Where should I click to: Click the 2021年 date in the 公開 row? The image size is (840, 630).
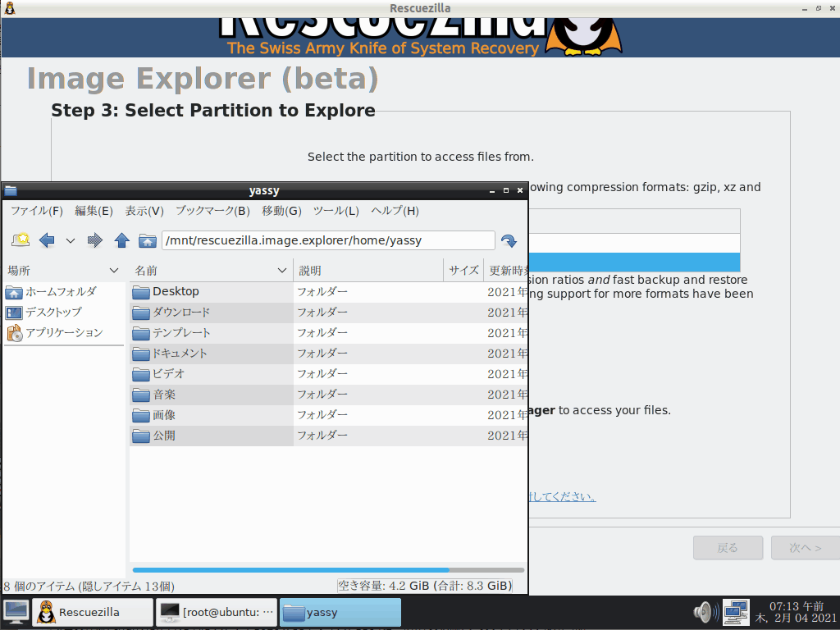click(x=507, y=436)
